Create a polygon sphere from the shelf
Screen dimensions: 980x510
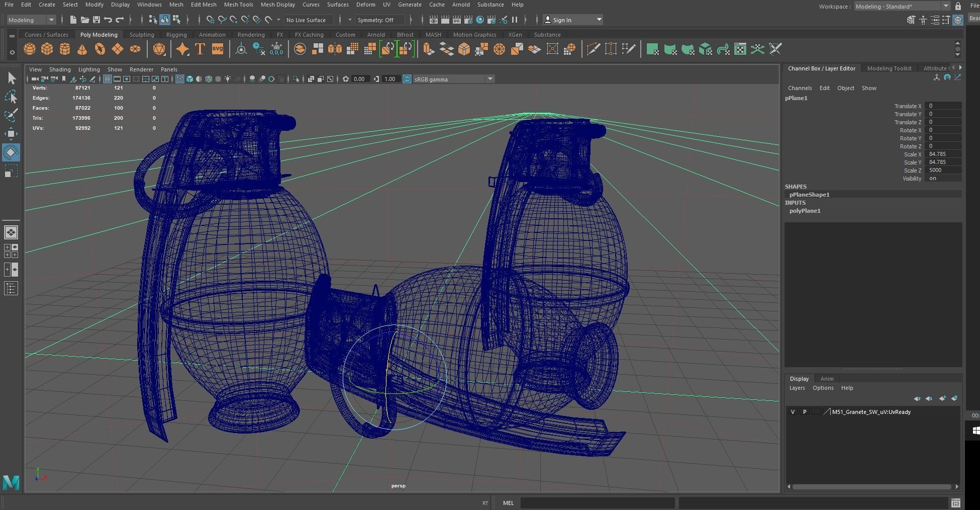pos(30,49)
